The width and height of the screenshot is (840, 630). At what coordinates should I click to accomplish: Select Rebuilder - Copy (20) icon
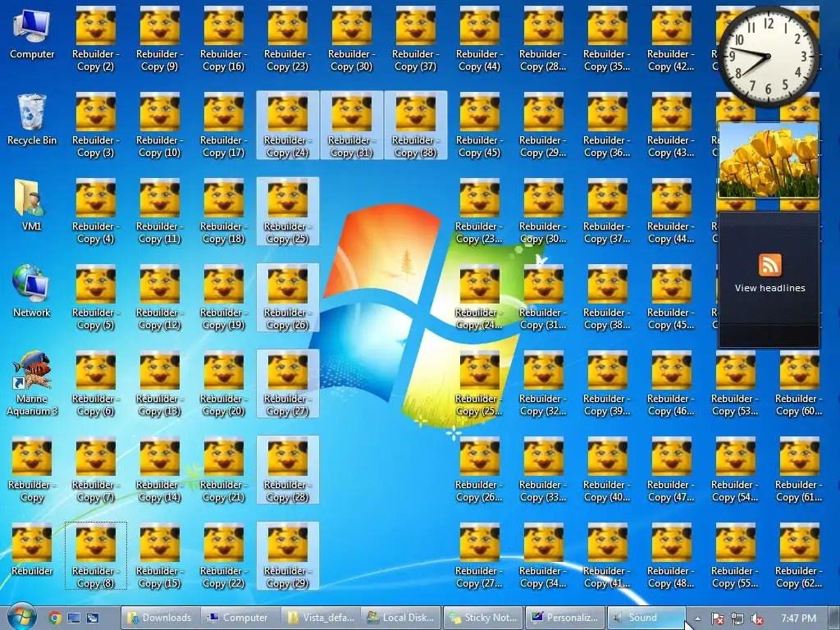pyautogui.click(x=223, y=384)
